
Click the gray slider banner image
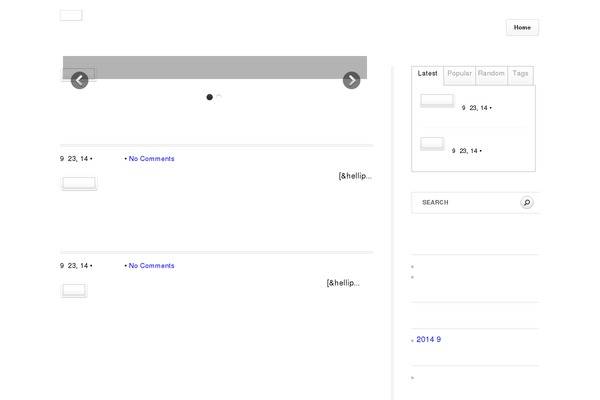click(215, 67)
